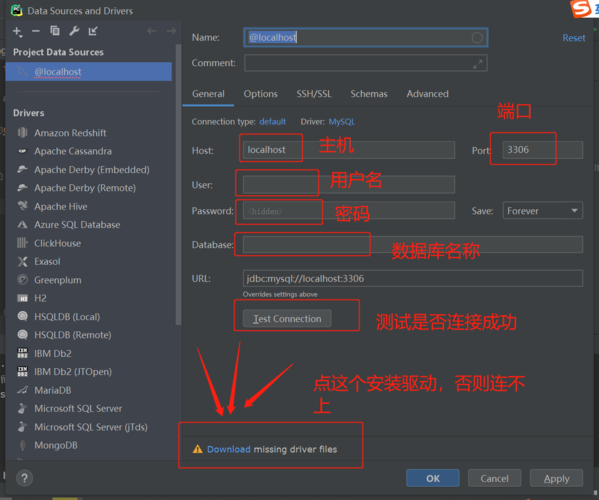
Task: Select the Apache Hive driver
Action: tap(61, 207)
